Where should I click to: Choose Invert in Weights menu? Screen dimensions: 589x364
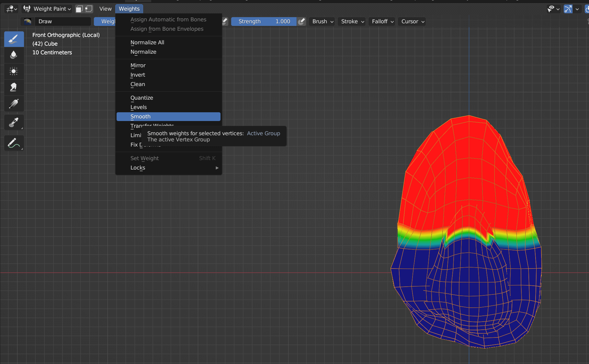tap(168, 75)
